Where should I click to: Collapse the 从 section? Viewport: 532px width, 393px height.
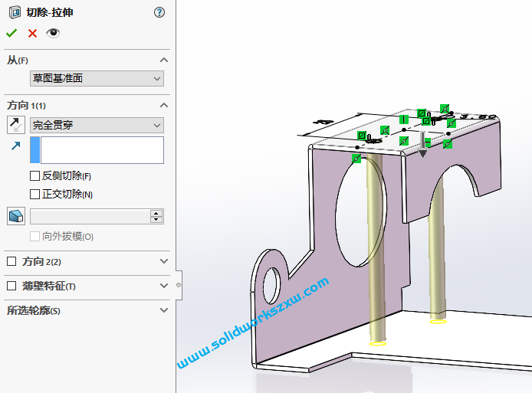coord(164,60)
